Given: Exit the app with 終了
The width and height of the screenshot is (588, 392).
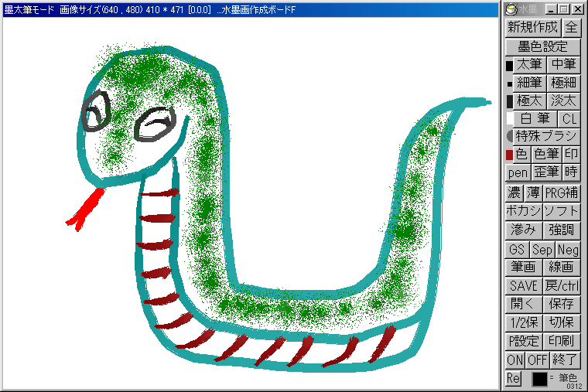Looking at the screenshot, I should (x=565, y=360).
